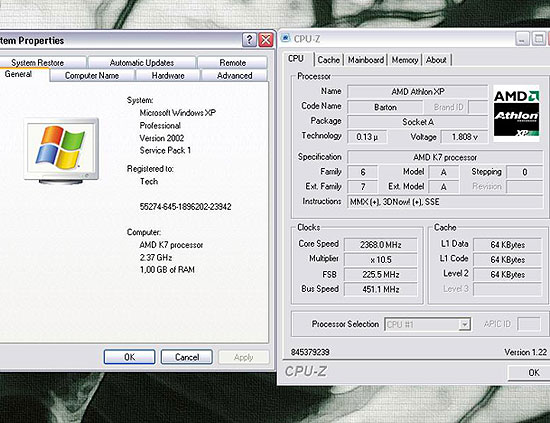
Task: Click the Service Pack 1 text
Action: (x=165, y=150)
